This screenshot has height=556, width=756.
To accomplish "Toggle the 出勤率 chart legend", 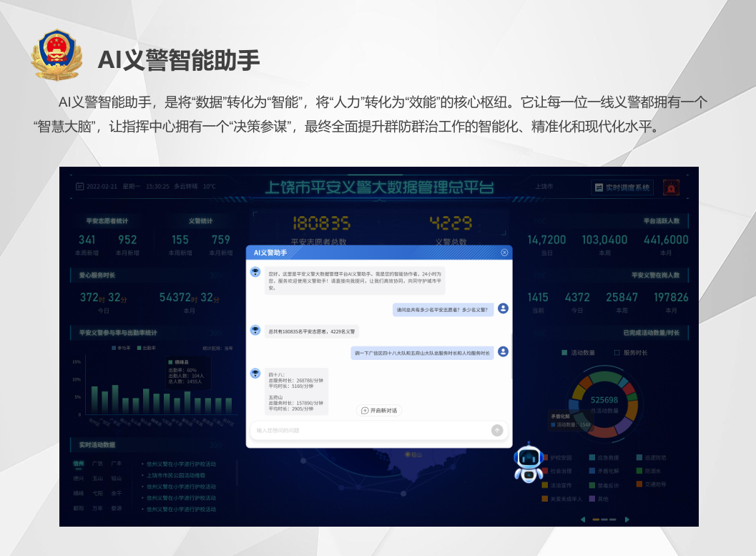I will [147, 348].
